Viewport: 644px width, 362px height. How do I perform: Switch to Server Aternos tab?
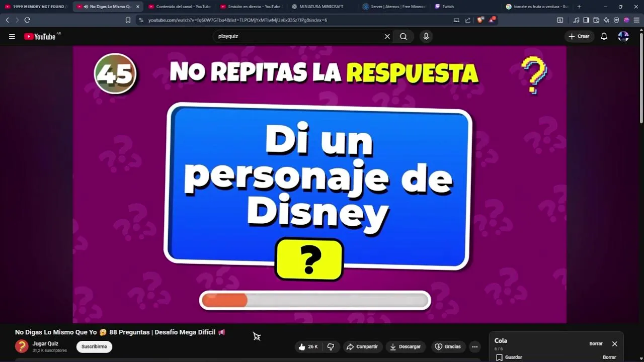coord(395,7)
